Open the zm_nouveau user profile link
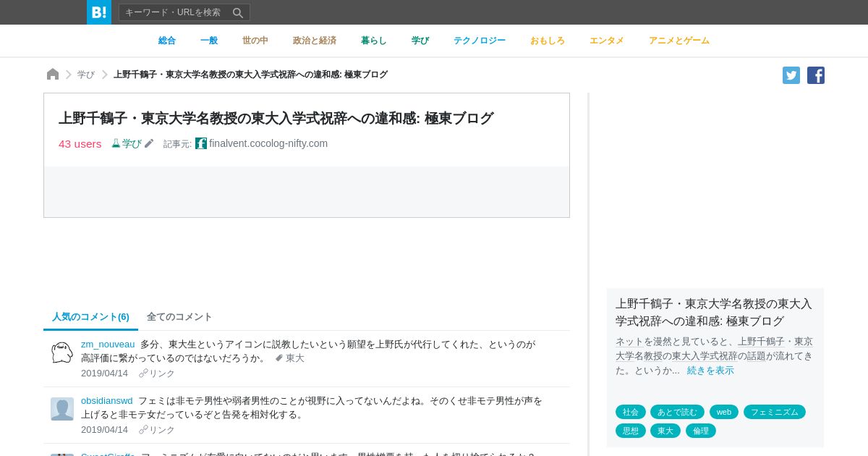The height and width of the screenshot is (456, 868). [108, 344]
